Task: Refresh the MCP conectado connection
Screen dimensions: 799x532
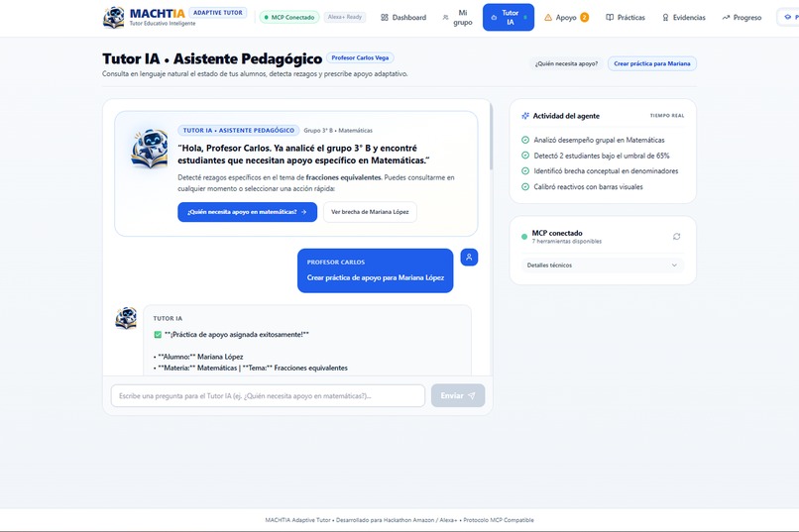Action: 676,236
